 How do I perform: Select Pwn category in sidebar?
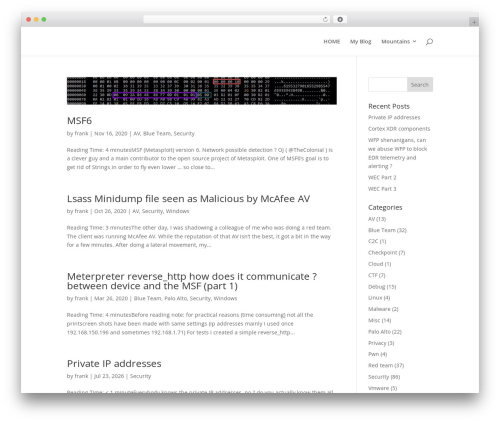pyautogui.click(x=373, y=354)
